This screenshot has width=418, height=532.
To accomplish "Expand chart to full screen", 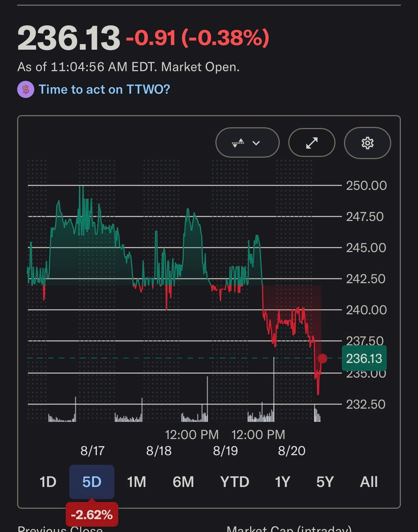I will (x=312, y=143).
